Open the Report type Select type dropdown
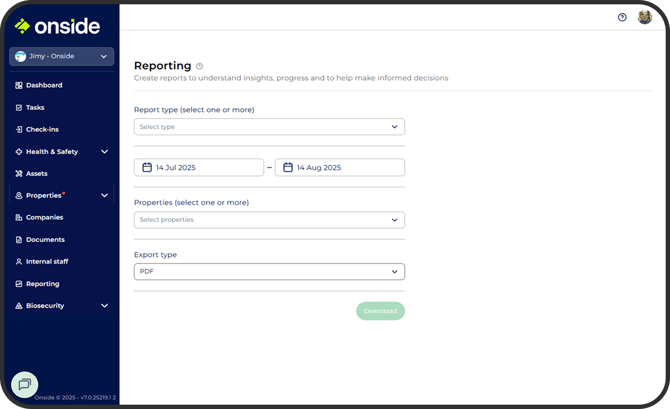 tap(269, 127)
